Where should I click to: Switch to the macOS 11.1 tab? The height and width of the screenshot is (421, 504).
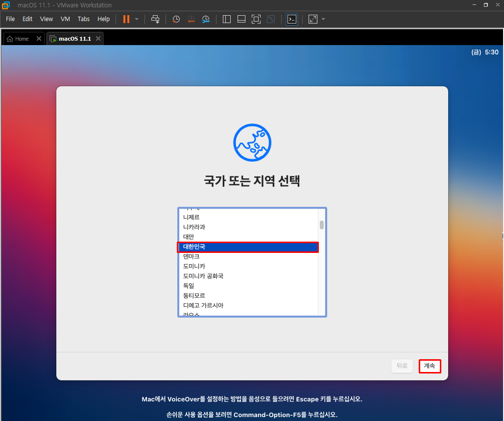(74, 39)
